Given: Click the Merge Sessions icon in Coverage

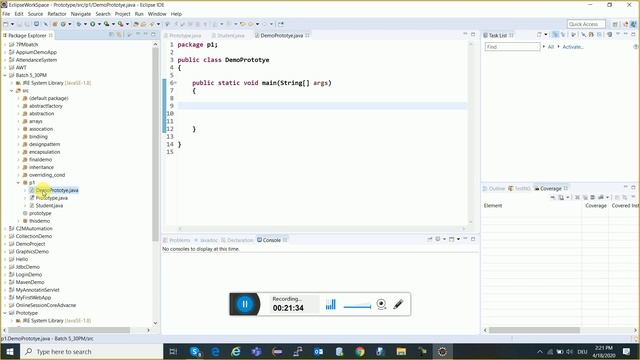Looking at the screenshot, I should click(x=593, y=197).
